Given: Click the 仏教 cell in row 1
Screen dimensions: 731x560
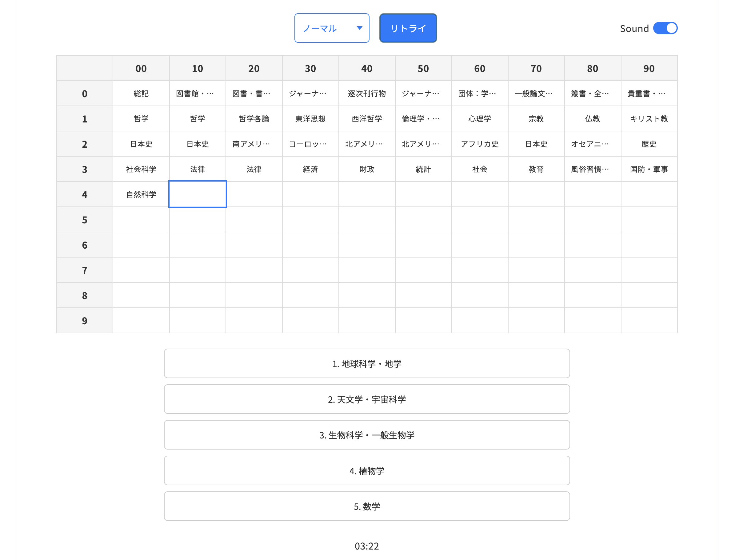Looking at the screenshot, I should 593,118.
